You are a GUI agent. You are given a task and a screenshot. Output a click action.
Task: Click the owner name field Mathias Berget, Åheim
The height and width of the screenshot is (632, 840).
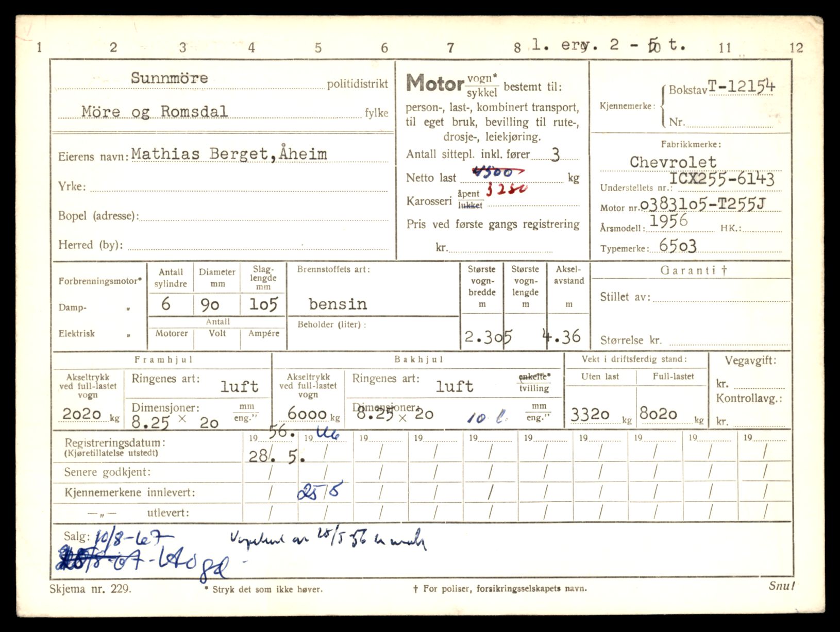[229, 153]
